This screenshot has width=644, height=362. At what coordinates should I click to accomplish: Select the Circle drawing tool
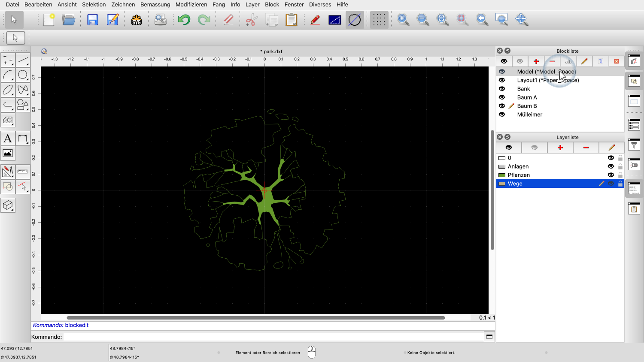[x=23, y=75]
